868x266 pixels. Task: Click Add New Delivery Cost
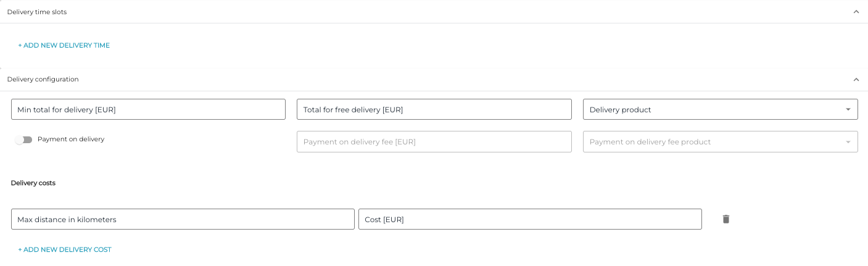pos(65,250)
